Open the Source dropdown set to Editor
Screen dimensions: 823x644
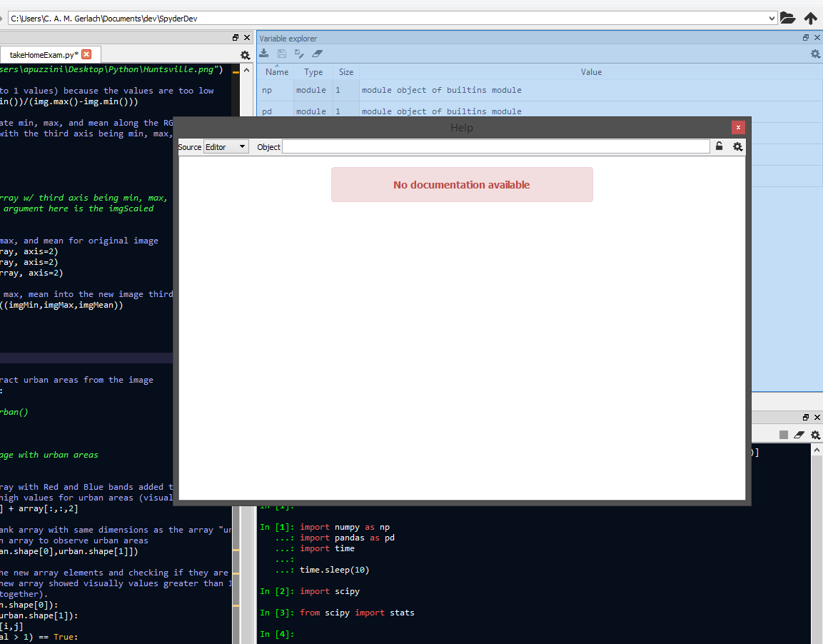tap(226, 146)
